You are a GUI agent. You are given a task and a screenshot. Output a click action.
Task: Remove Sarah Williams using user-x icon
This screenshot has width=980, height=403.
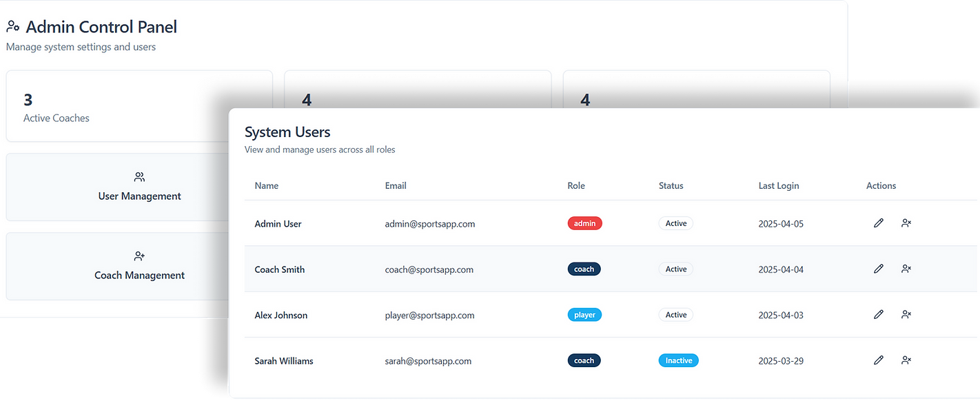(x=906, y=360)
